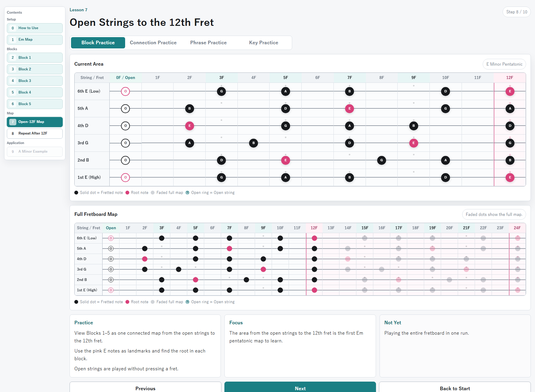Select the Open–12F Map lesson entry
The image size is (535, 392).
click(34, 122)
